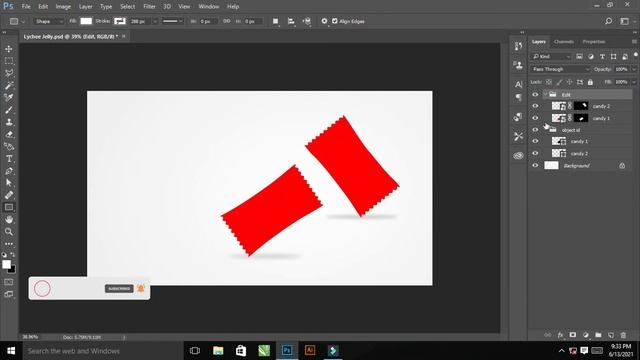Open the stroke line type dropdown

point(172,21)
